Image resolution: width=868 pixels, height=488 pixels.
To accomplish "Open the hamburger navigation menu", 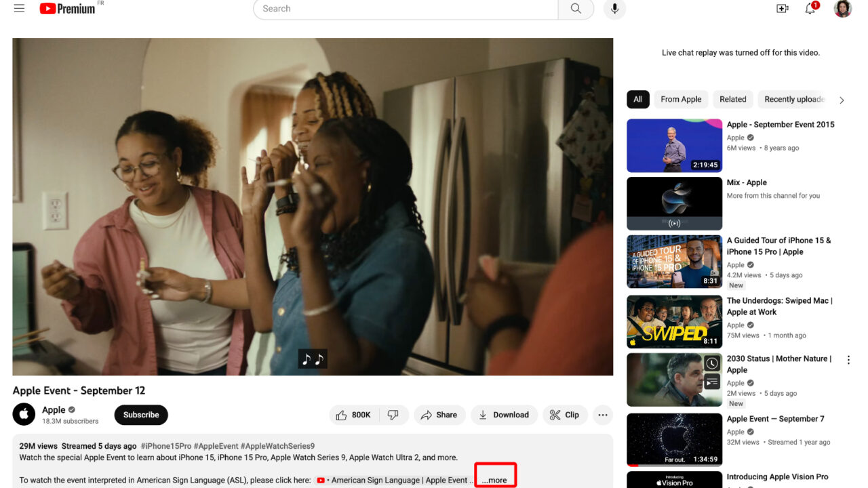I will (18, 9).
